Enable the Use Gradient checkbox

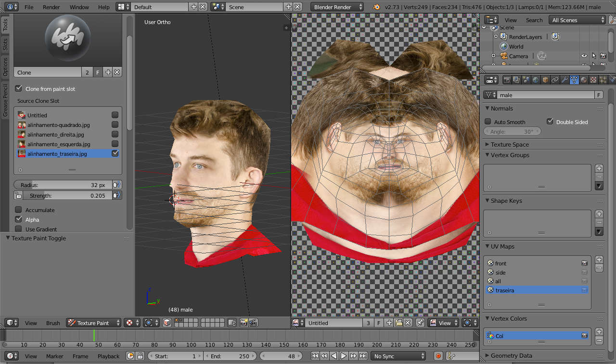coord(18,229)
